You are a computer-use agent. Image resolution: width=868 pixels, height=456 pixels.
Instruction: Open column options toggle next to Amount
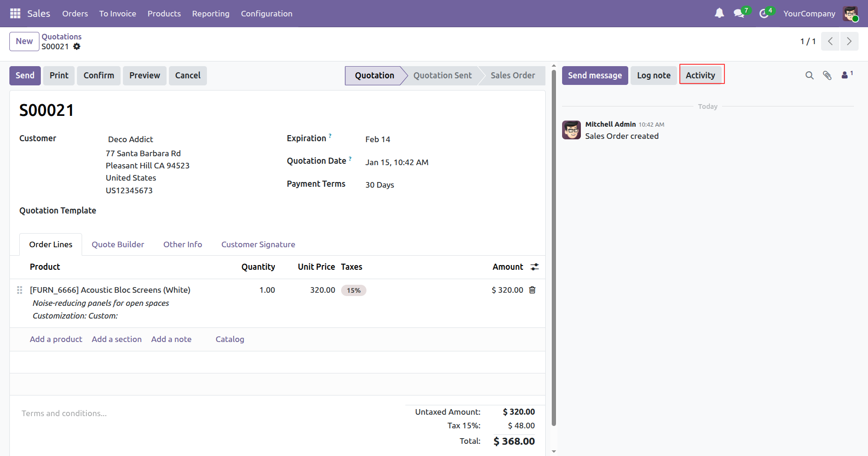click(534, 267)
